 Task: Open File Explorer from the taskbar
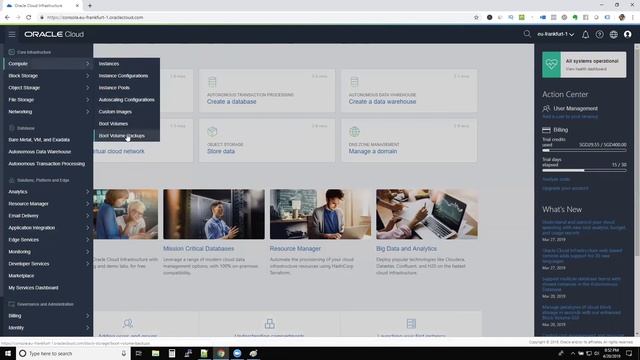coord(156,353)
